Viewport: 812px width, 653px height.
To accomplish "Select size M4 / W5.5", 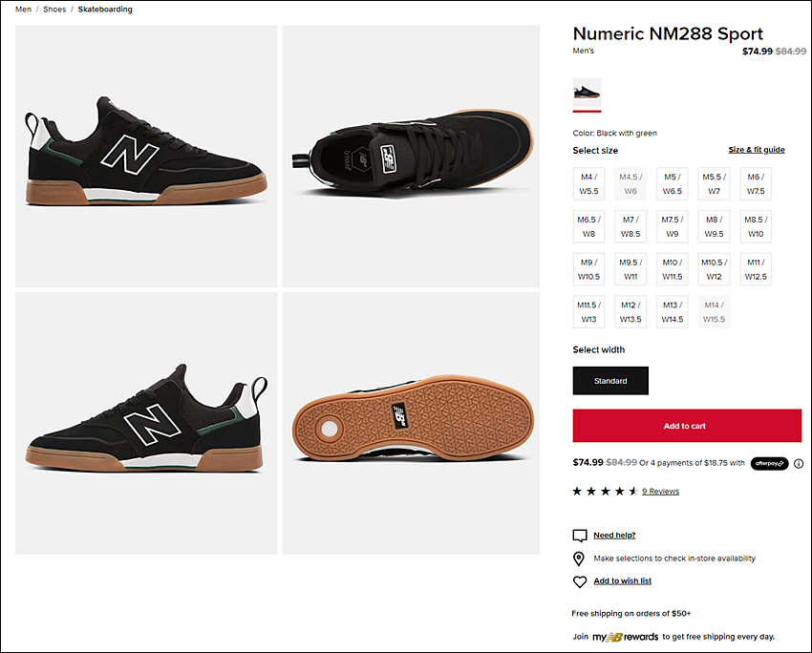I will tap(588, 183).
